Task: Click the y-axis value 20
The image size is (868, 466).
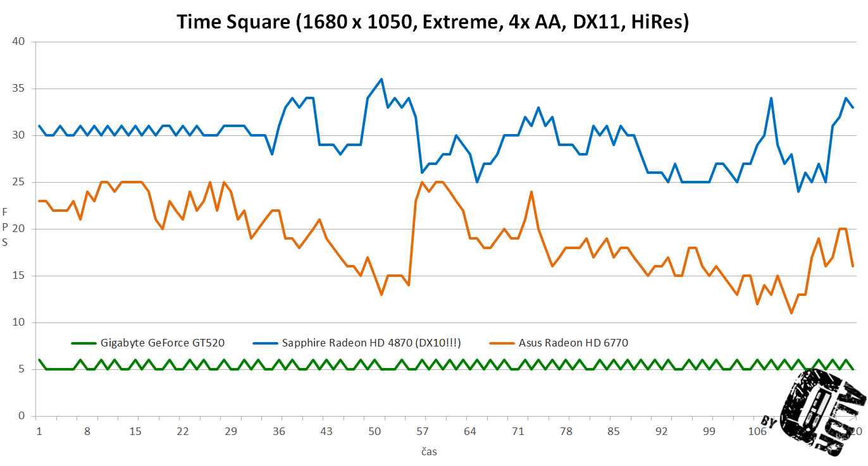Action: pos(18,229)
